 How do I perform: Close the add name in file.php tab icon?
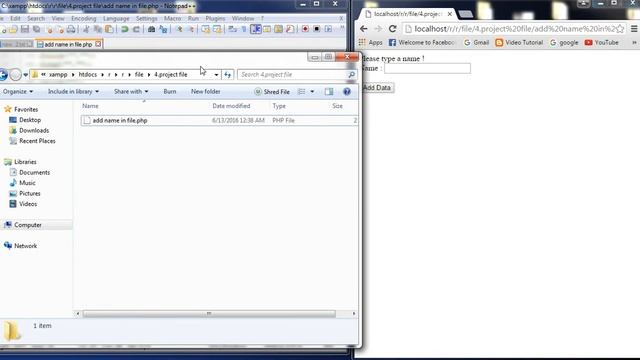[98, 44]
